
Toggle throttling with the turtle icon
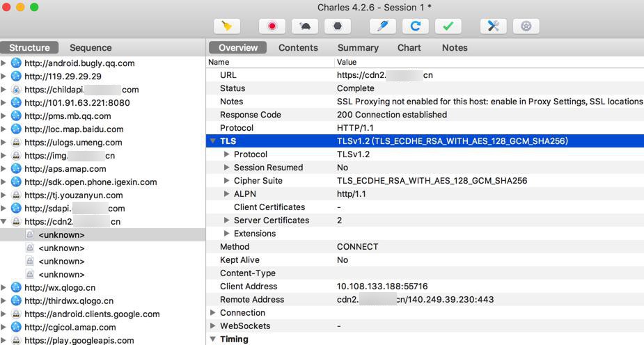pyautogui.click(x=305, y=26)
